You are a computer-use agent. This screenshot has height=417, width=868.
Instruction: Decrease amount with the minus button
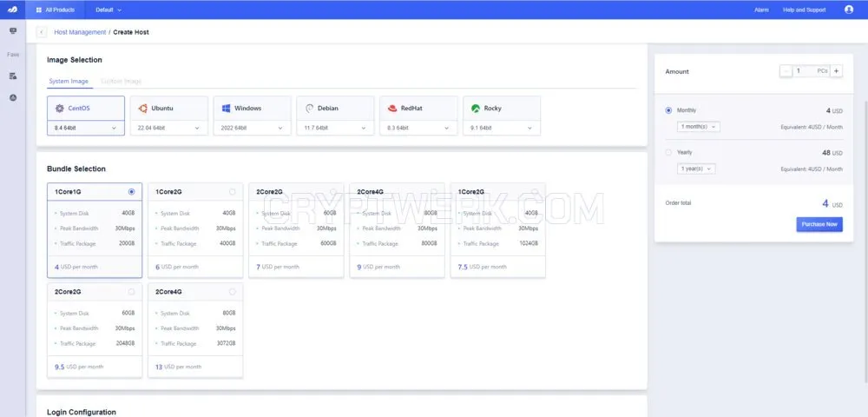(786, 71)
